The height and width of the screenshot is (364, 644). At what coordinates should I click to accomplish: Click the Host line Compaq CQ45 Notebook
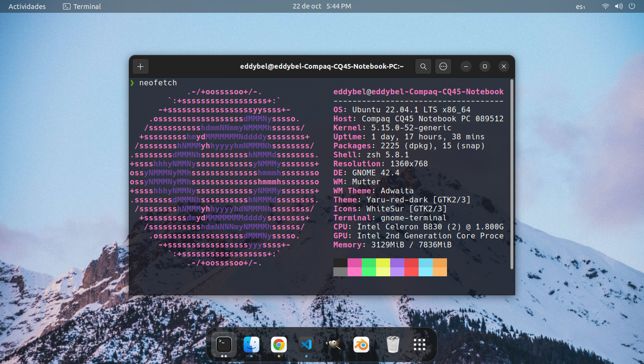419,119
